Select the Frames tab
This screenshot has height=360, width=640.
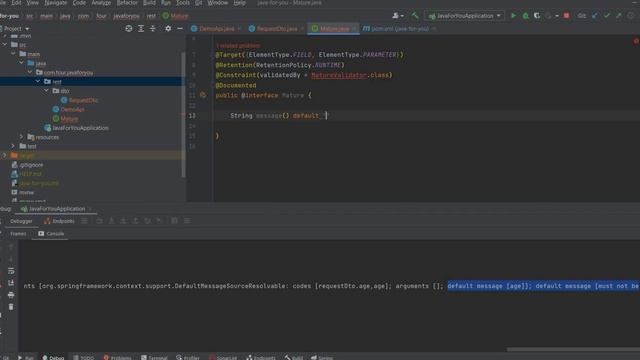(18, 234)
